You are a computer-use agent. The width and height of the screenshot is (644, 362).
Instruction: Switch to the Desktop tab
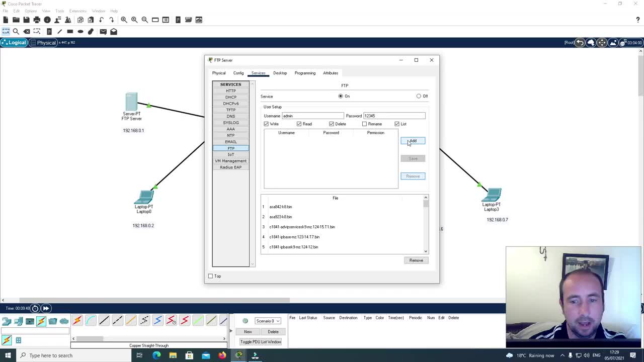point(280,73)
